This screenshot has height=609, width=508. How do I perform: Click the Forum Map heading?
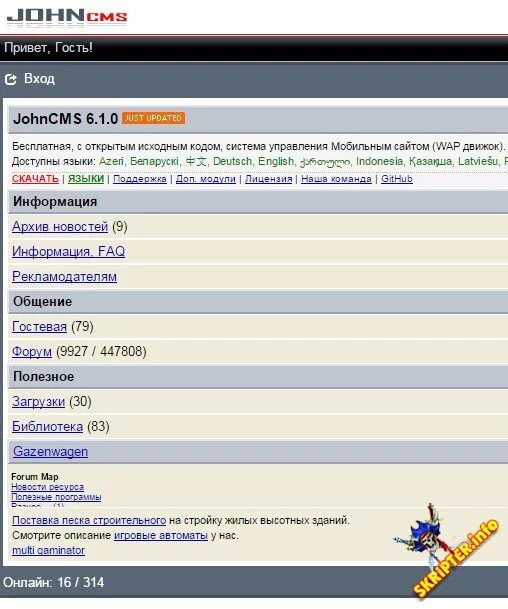click(35, 477)
